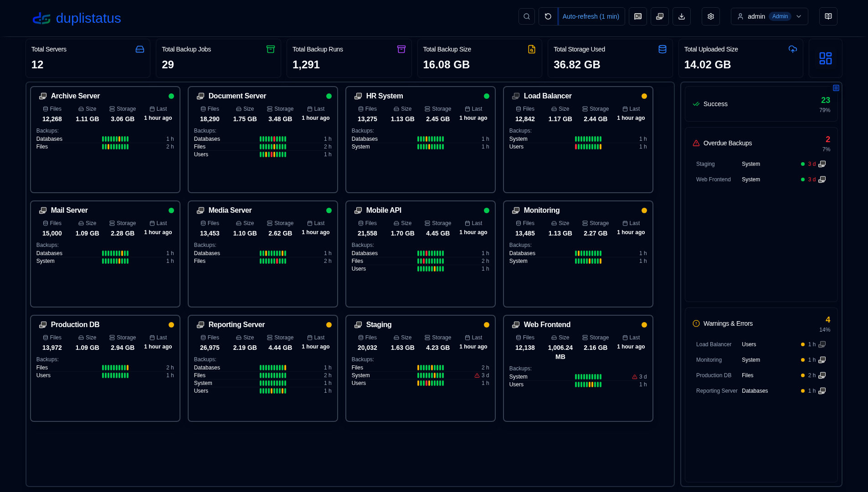
Task: Click Reporting Server System status bars
Action: point(273,383)
